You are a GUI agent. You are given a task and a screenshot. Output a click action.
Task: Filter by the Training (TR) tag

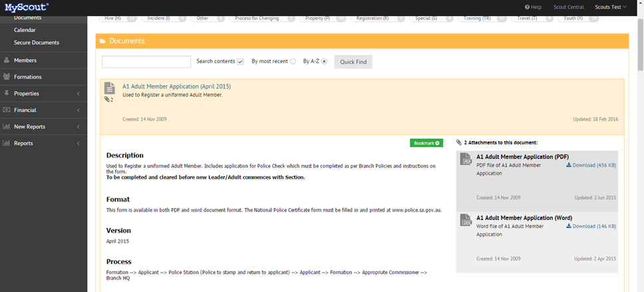482,19
